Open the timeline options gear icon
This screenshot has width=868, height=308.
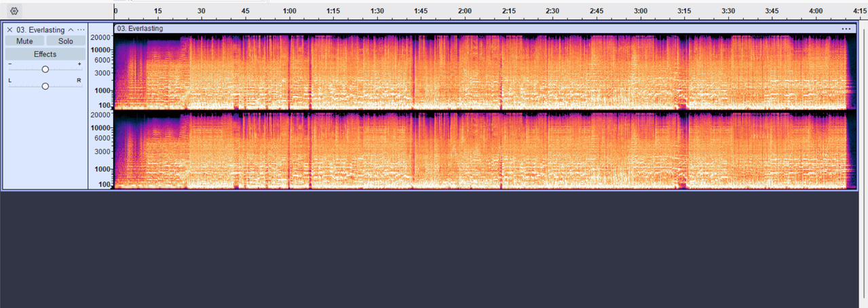14,11
